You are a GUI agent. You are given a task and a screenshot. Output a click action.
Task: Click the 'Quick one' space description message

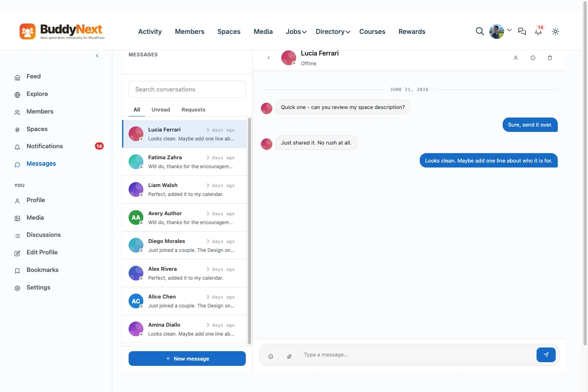click(x=343, y=107)
